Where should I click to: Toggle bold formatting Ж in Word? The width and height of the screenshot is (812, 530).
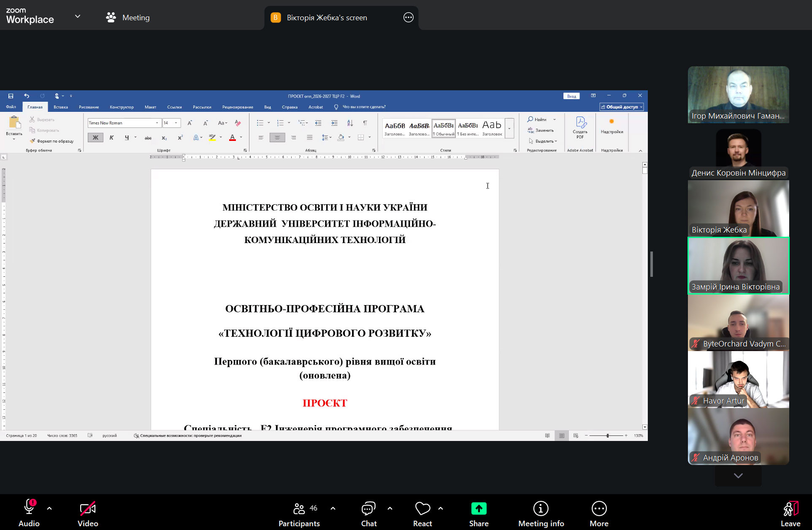click(95, 138)
